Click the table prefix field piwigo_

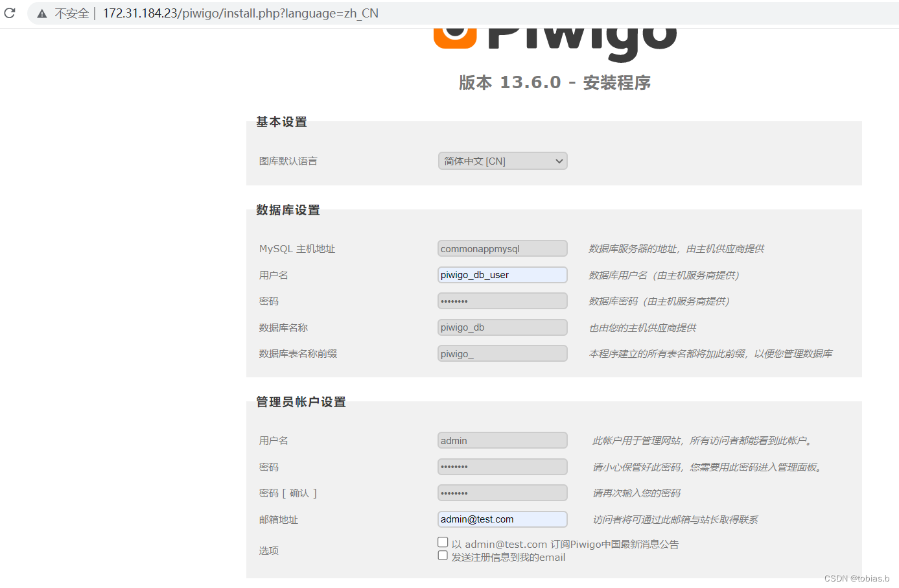point(502,353)
